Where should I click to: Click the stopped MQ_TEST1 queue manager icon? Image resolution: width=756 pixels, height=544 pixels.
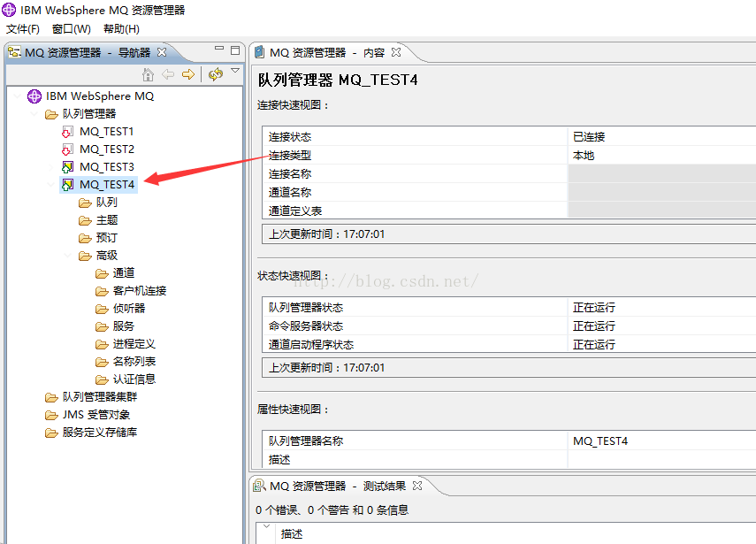pyautogui.click(x=67, y=132)
